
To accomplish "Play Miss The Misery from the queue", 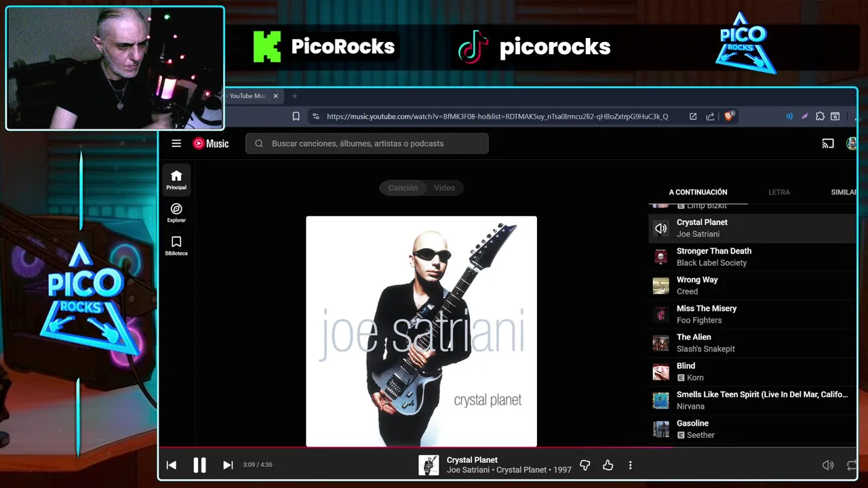I will tap(753, 314).
